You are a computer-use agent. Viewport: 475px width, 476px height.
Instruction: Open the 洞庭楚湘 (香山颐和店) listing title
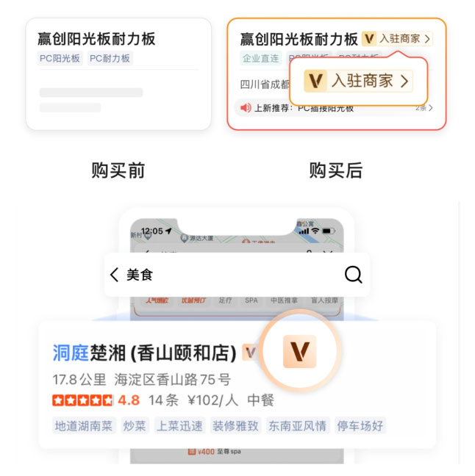pos(144,353)
